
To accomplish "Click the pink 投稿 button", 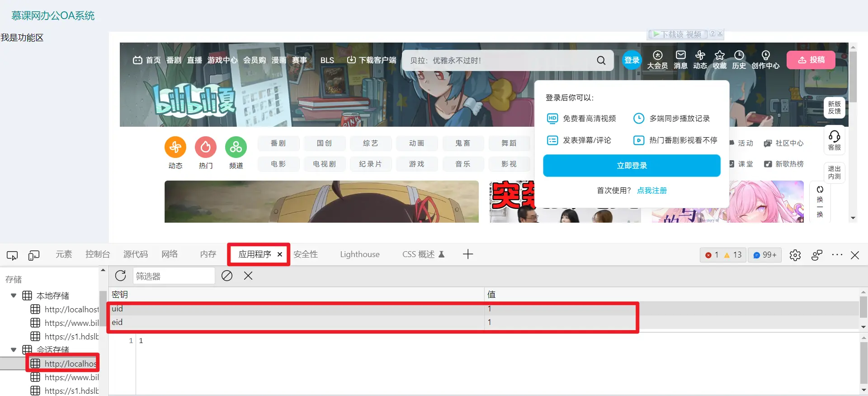I will point(811,60).
